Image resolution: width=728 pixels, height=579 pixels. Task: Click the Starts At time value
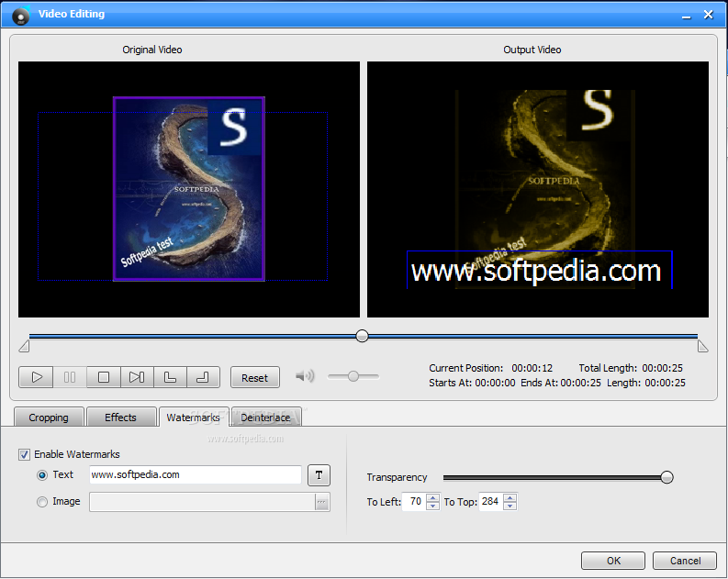click(x=495, y=384)
